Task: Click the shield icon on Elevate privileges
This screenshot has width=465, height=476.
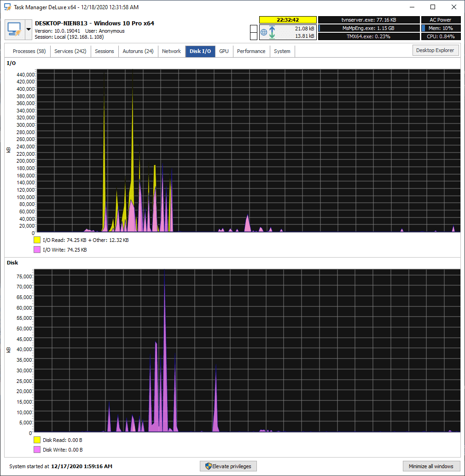Action: point(209,466)
